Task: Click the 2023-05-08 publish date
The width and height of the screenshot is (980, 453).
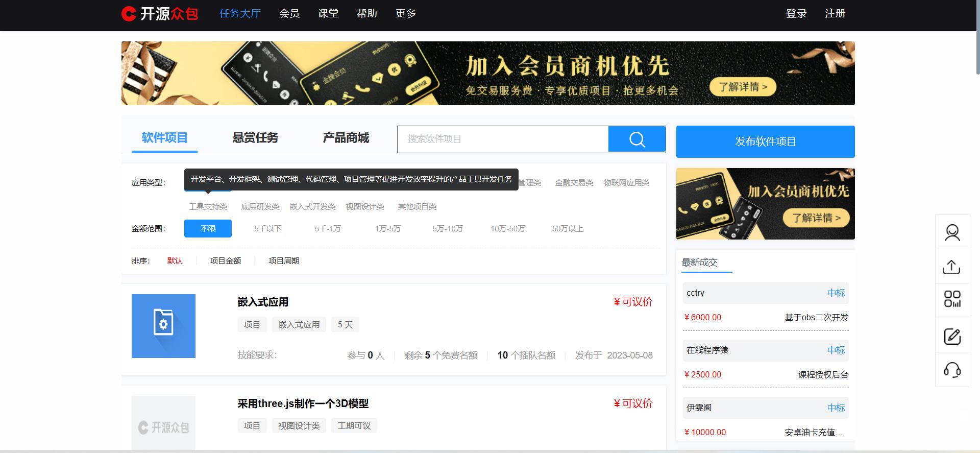Action: pyautogui.click(x=630, y=355)
